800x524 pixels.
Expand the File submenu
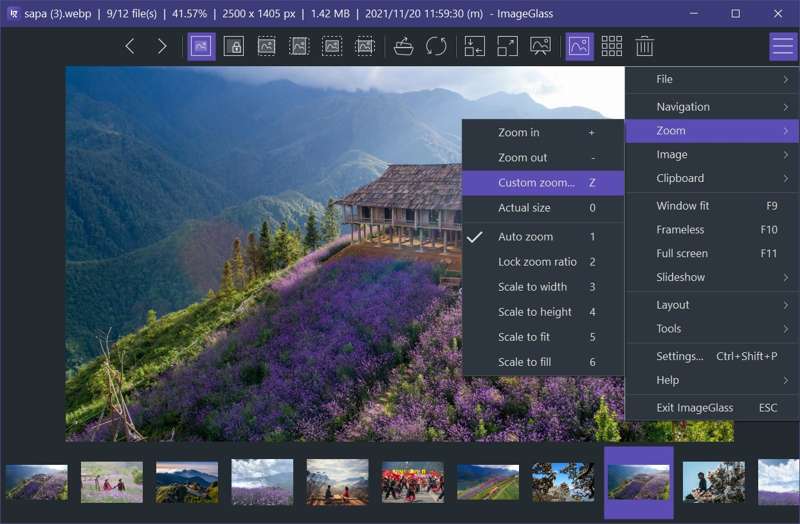point(712,79)
